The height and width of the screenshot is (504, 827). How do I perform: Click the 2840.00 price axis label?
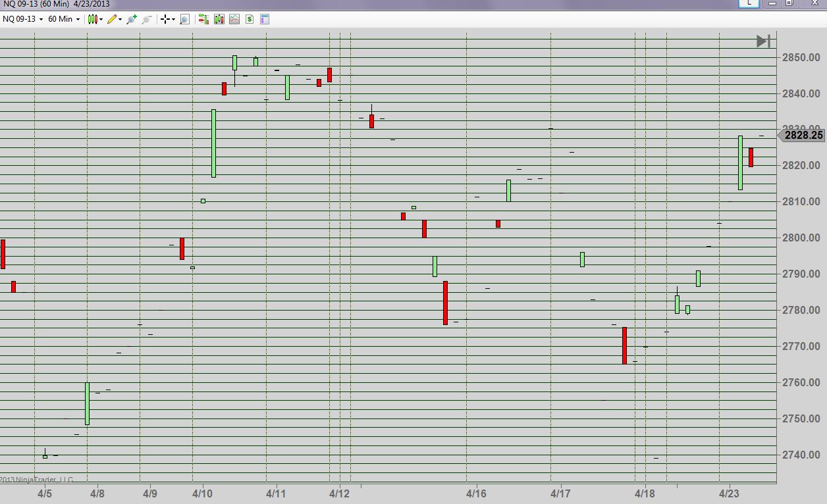[801, 93]
